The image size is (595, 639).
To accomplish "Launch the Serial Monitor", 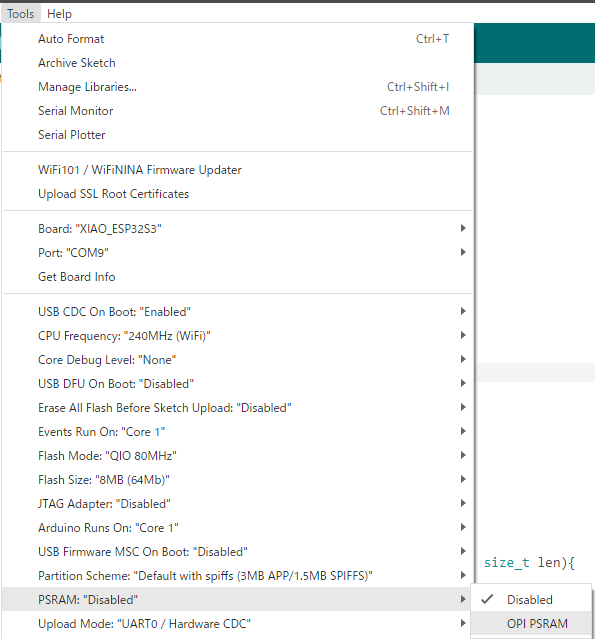I will 238,111.
